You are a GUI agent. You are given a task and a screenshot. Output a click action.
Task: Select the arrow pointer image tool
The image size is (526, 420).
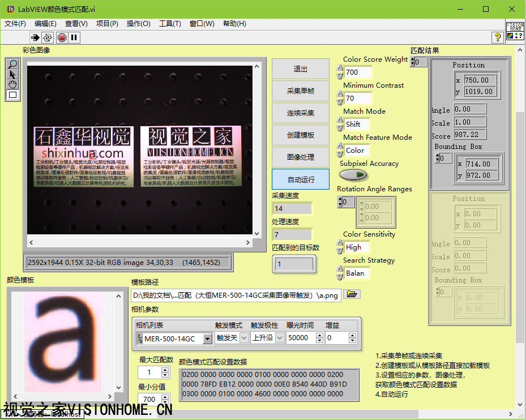tap(12, 74)
